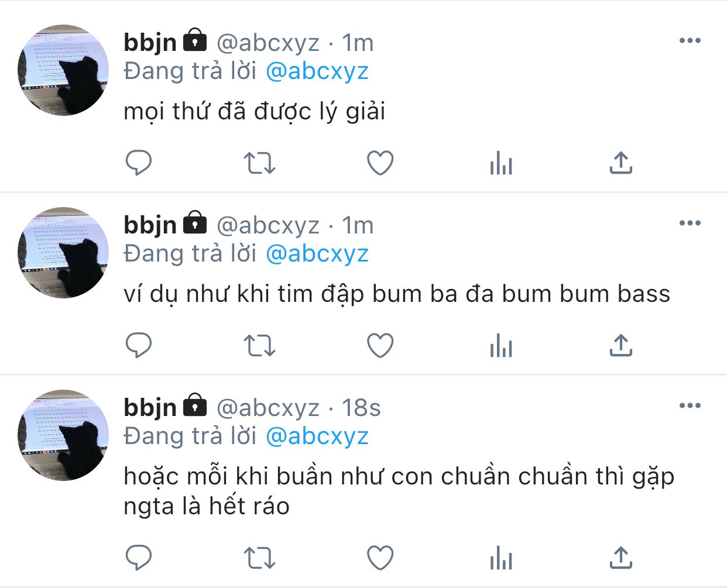Image resolution: width=727 pixels, height=588 pixels.
Task: Open the @abcxyz mention link in the third tweet
Action: (317, 436)
